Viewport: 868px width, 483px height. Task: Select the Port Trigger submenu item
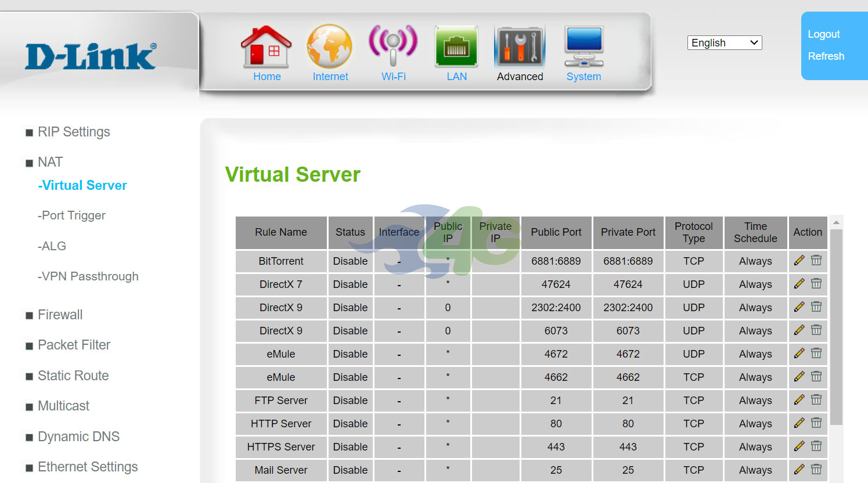(x=71, y=215)
